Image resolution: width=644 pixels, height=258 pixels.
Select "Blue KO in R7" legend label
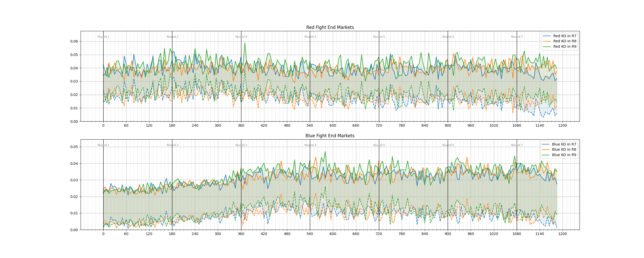tap(564, 144)
